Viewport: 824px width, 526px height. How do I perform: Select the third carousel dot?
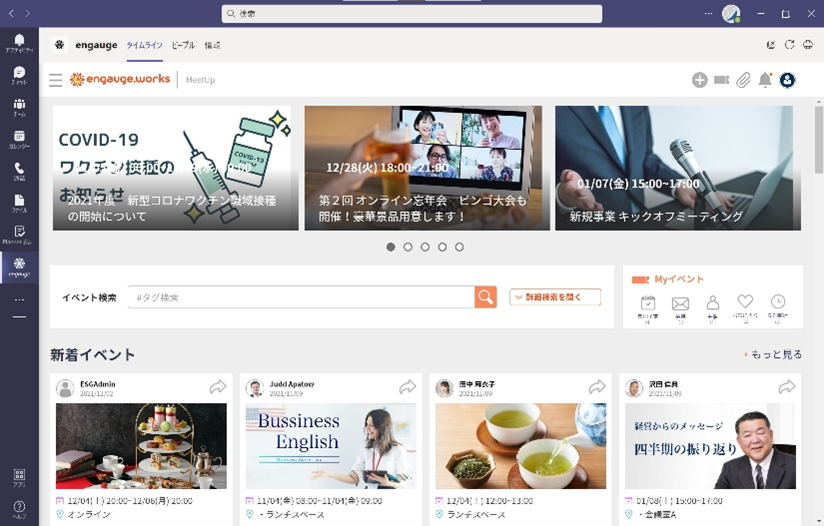pos(425,247)
